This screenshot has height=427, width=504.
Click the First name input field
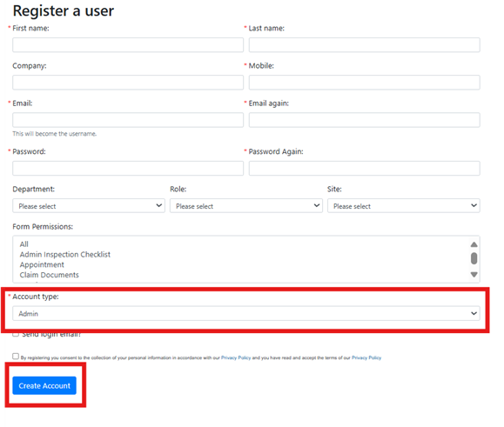(128, 45)
